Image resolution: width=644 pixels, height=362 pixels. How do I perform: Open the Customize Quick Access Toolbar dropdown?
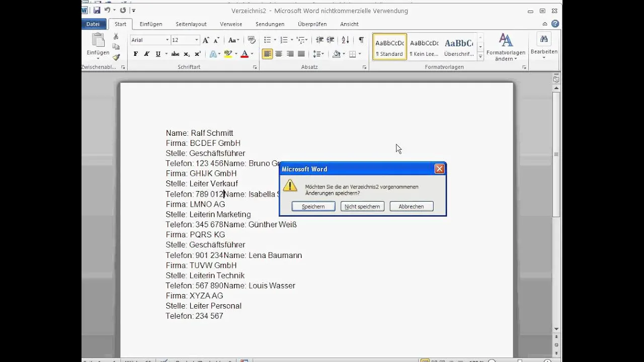[x=133, y=11]
